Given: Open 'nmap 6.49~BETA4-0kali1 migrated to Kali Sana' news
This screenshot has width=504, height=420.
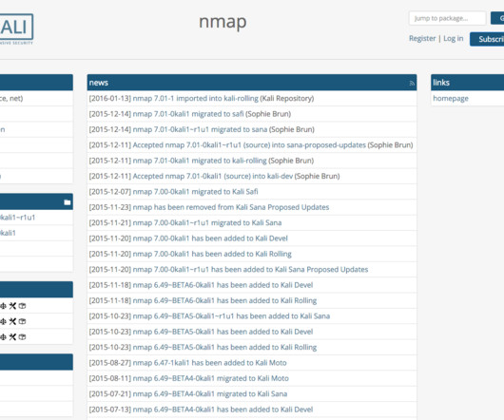Looking at the screenshot, I should click(x=210, y=394).
